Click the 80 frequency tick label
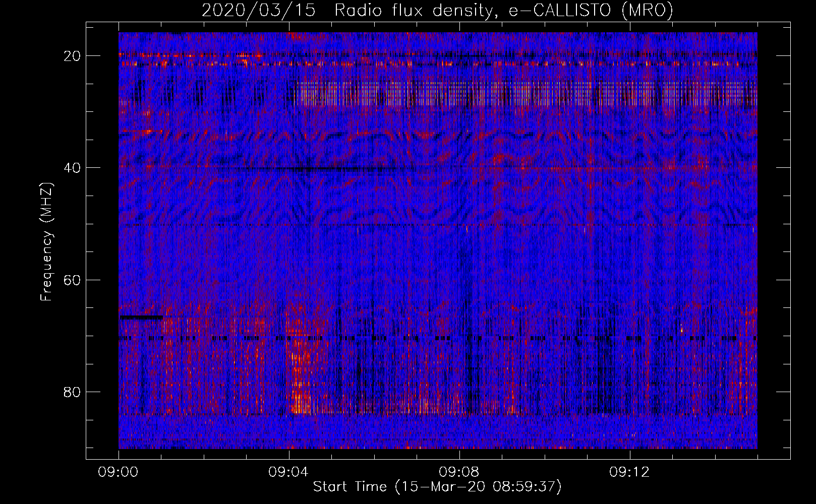 point(73,392)
